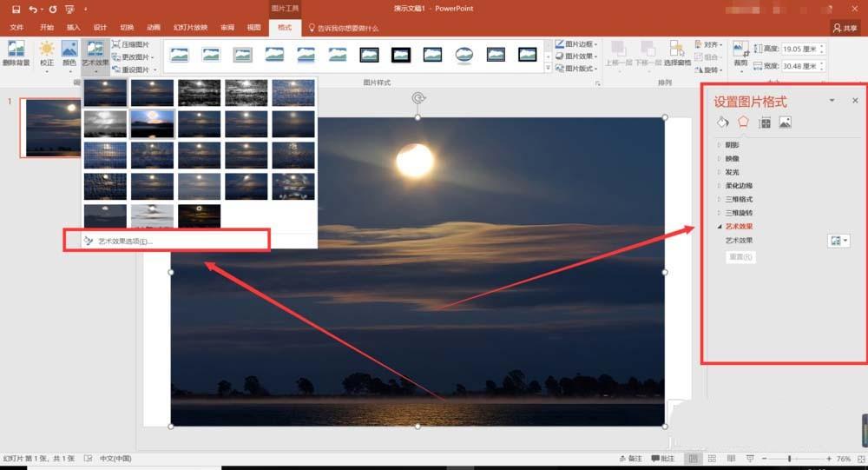
Task: Expand the 阴影 (Shadow) section
Action: [733, 145]
